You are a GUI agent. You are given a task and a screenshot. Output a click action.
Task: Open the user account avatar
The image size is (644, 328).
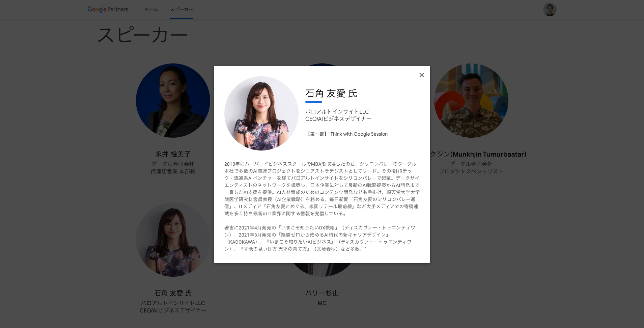pyautogui.click(x=550, y=9)
